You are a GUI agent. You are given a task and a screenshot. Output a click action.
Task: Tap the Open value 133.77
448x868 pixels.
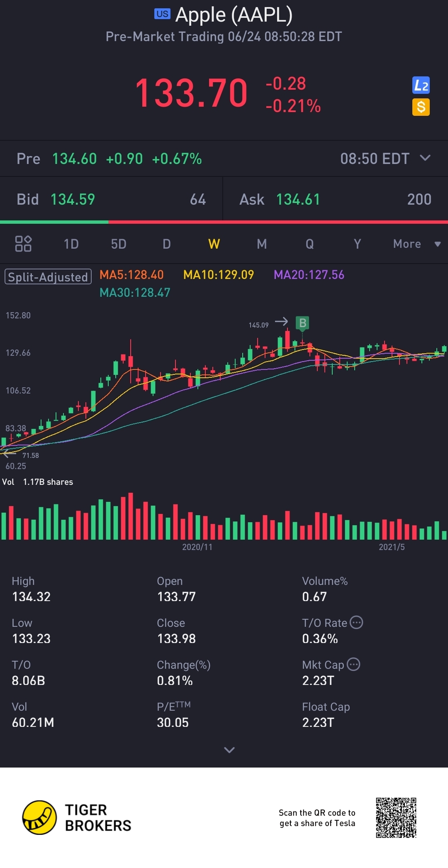click(x=176, y=597)
